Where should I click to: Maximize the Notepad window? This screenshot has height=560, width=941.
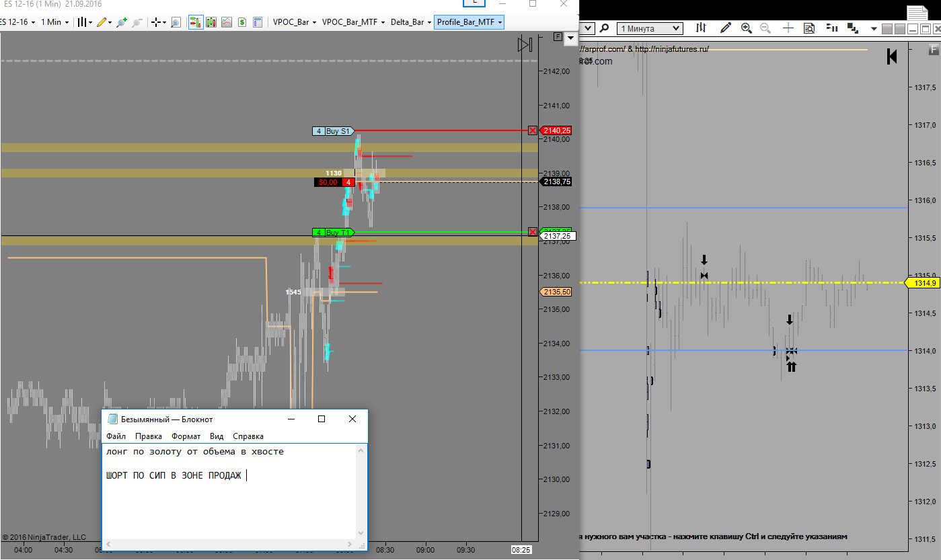click(322, 419)
